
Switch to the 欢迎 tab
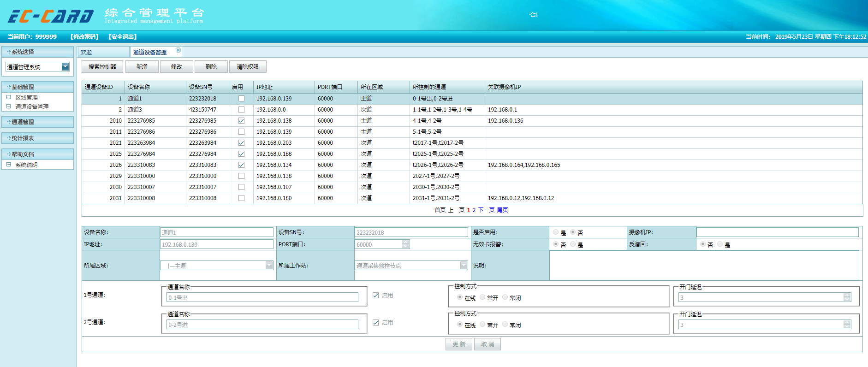[103, 52]
